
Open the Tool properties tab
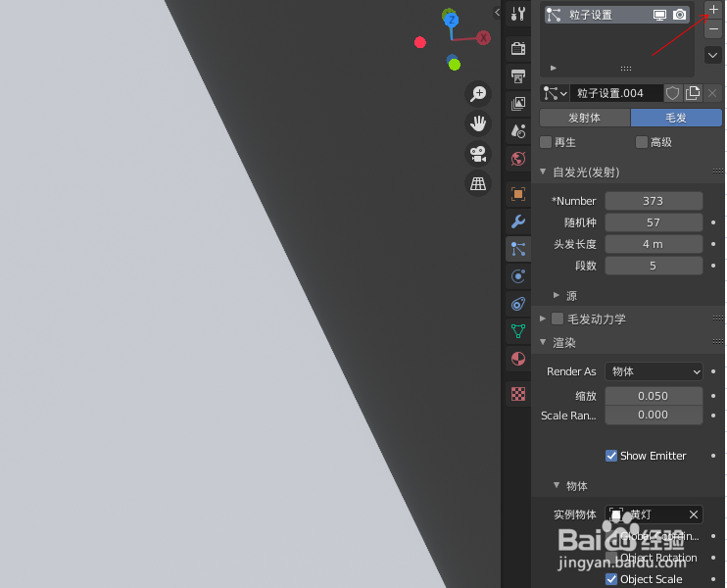tap(518, 14)
